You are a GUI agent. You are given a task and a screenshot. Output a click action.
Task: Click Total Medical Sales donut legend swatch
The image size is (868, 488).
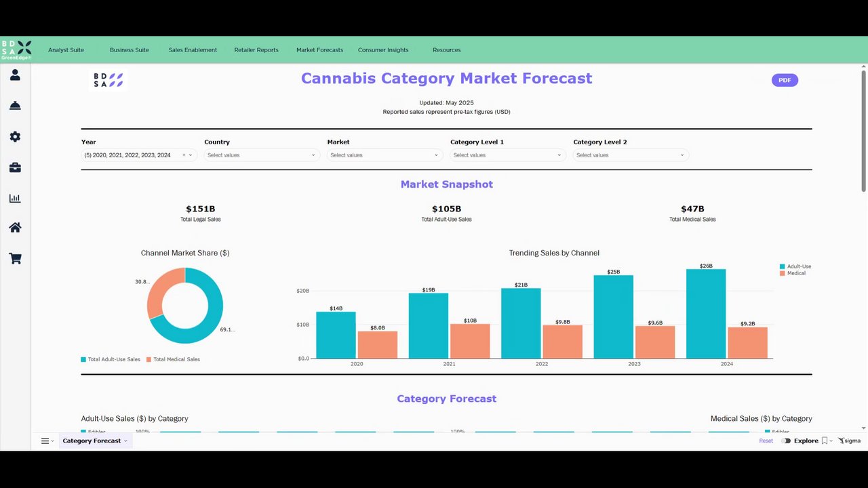point(149,359)
